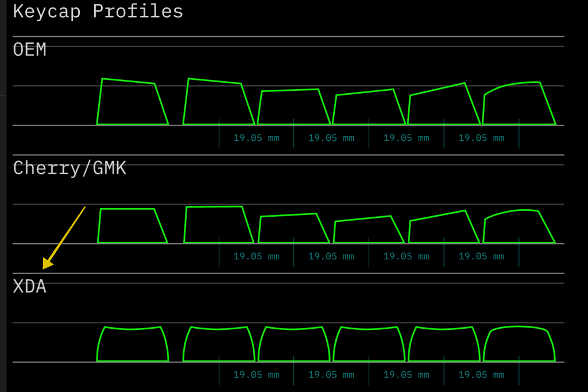Select the "Cherry/GMK" profile heading
The image size is (588, 392).
pyautogui.click(x=69, y=168)
